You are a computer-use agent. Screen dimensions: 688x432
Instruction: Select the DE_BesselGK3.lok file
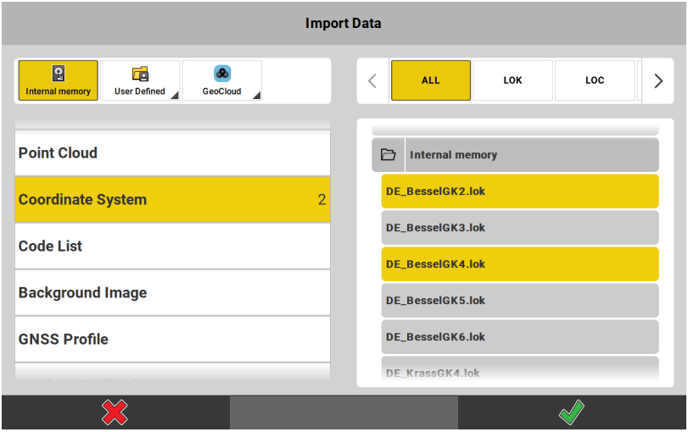(519, 227)
